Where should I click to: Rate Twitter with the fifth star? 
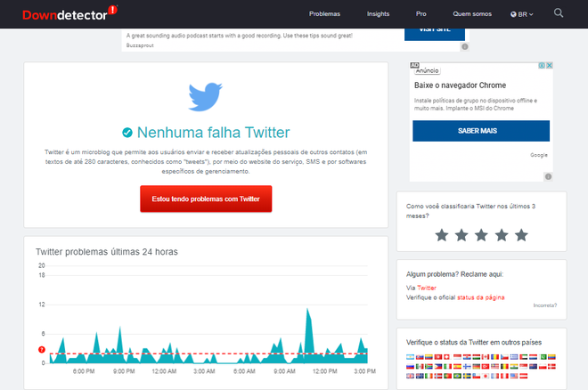(521, 235)
